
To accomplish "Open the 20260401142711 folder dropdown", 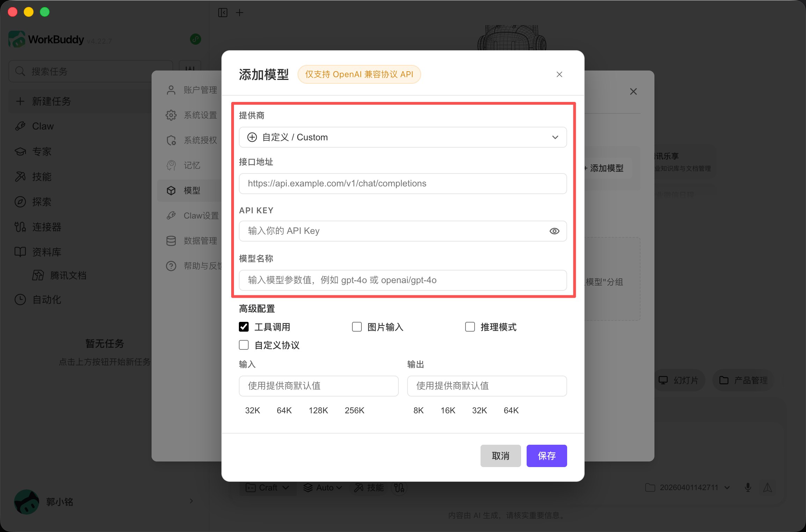I will (688, 487).
